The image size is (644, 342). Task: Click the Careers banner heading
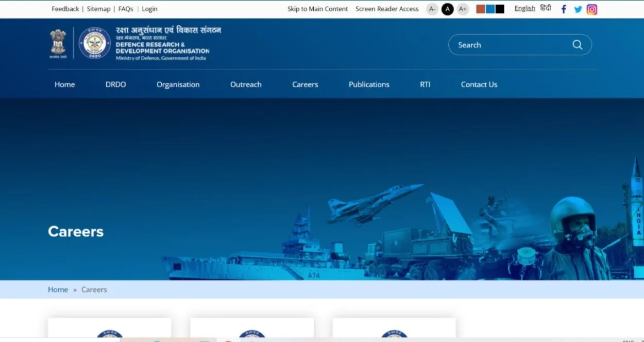click(x=76, y=232)
